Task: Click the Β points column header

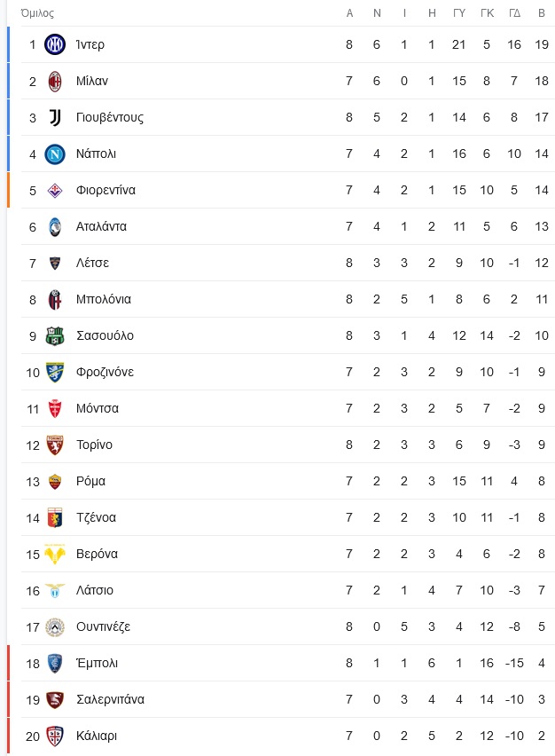Action: click(542, 13)
